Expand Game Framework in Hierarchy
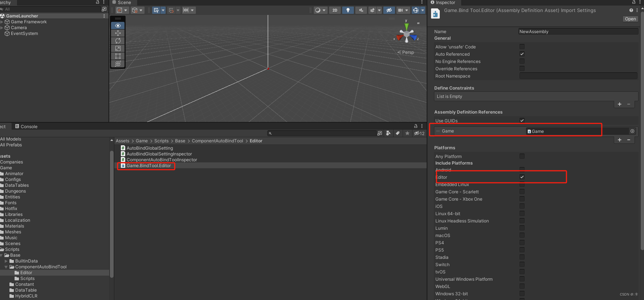The height and width of the screenshot is (300, 644). click(2, 22)
